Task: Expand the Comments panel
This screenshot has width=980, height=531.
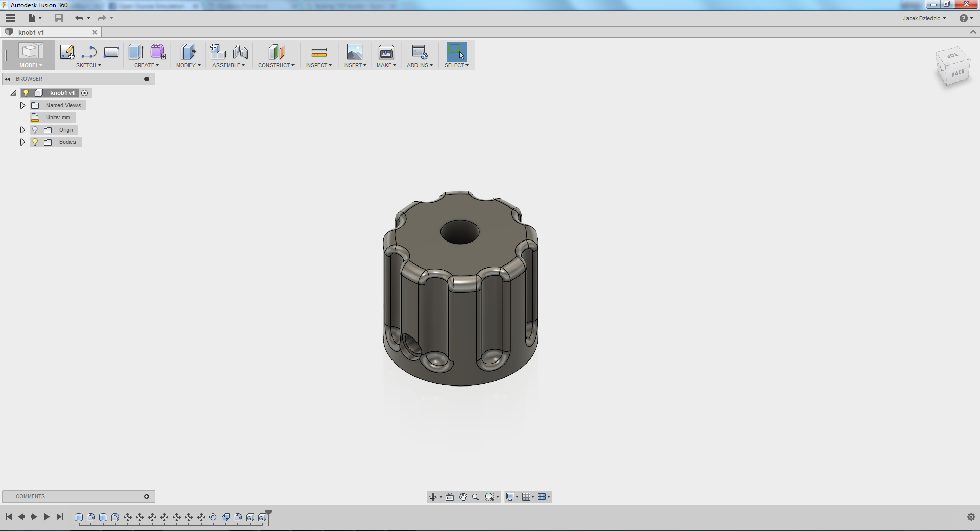Action: click(x=146, y=496)
